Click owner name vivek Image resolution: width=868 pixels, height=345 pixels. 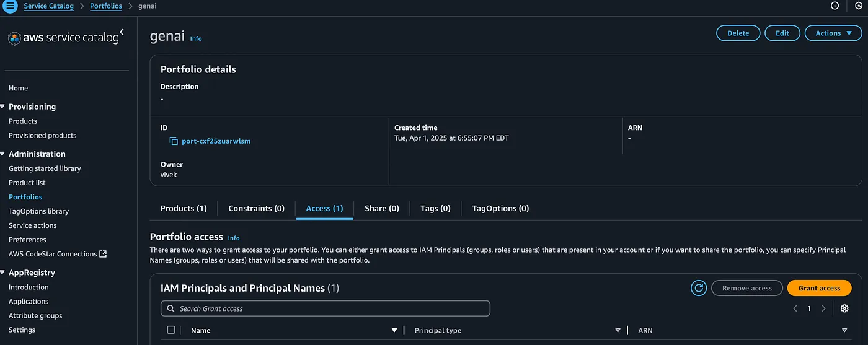pyautogui.click(x=169, y=175)
